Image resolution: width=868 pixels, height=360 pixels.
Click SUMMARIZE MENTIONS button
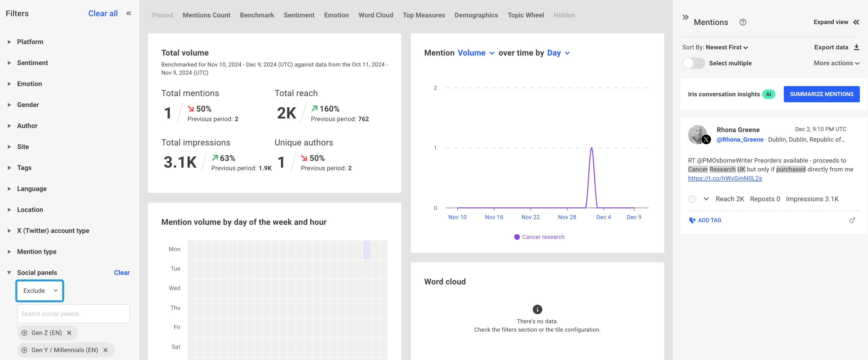821,93
